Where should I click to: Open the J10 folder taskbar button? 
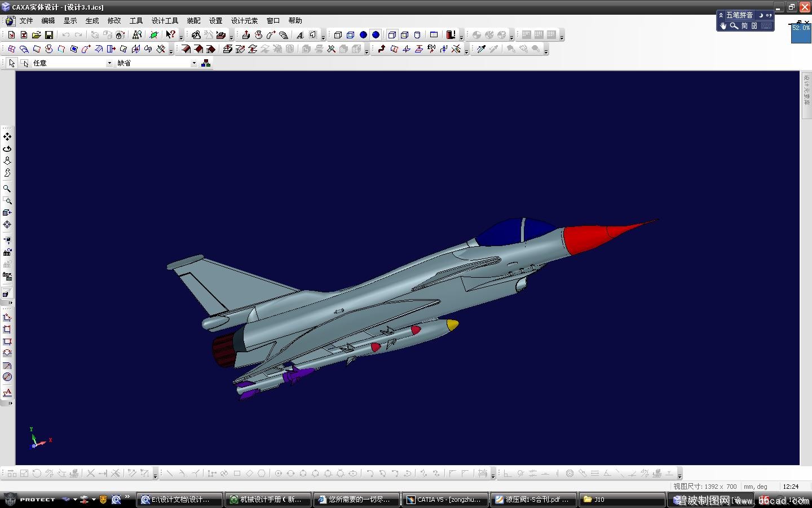tap(623, 500)
